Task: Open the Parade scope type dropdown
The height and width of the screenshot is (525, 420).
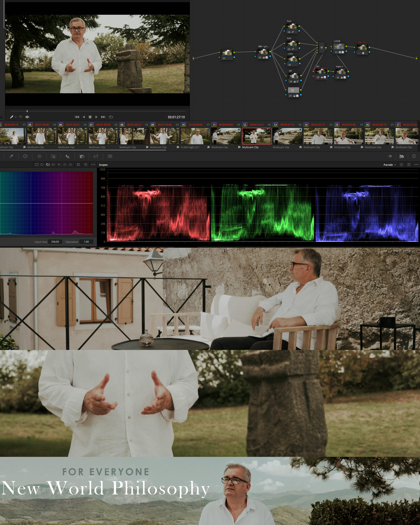Action: (389, 165)
